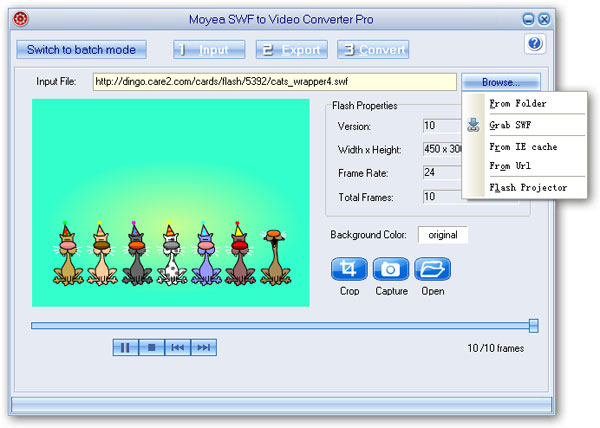Click the Open label under folder icon

point(433,291)
